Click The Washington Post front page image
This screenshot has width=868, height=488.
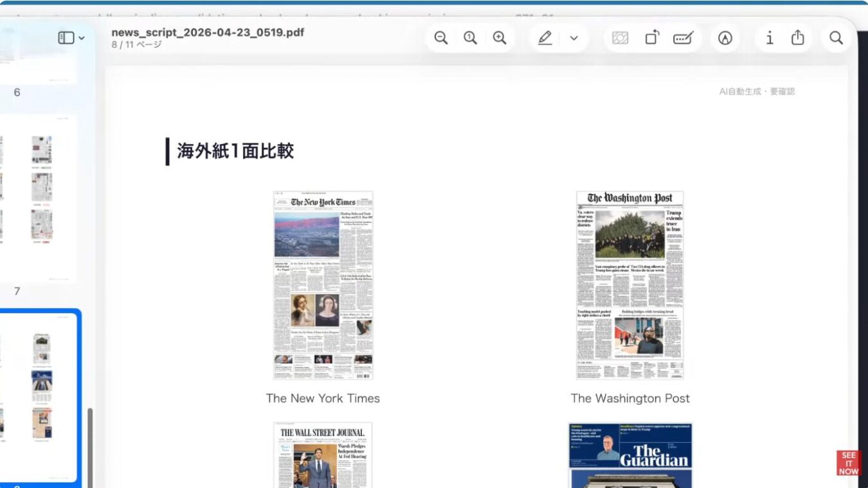629,285
